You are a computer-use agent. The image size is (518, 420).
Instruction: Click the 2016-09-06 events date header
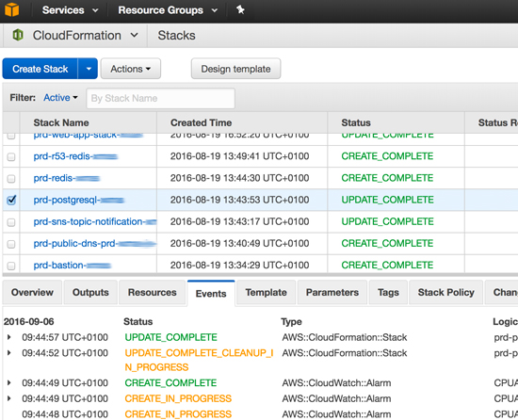(x=29, y=322)
